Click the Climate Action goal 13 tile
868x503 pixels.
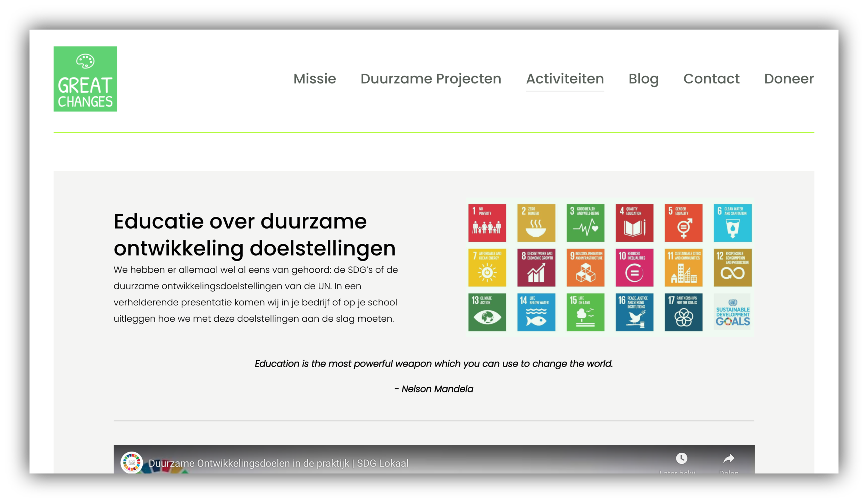(487, 312)
